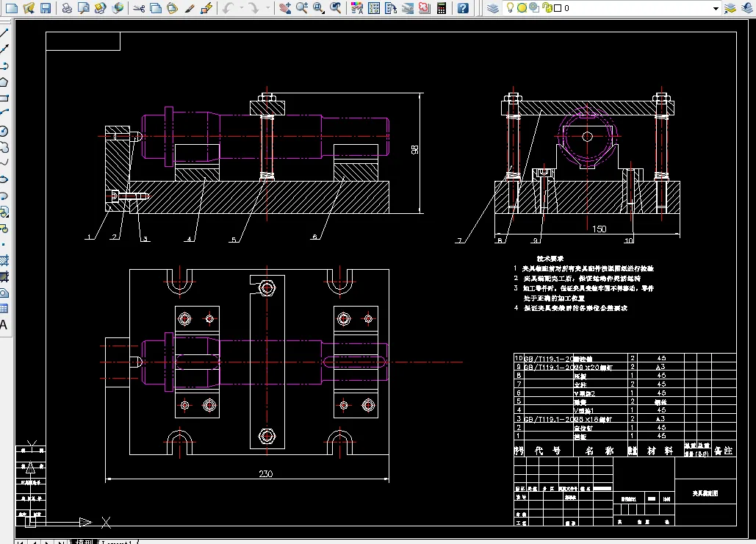This screenshot has width=756, height=544.
Task: Click the '98' vertical dimension text
Action: point(414,150)
